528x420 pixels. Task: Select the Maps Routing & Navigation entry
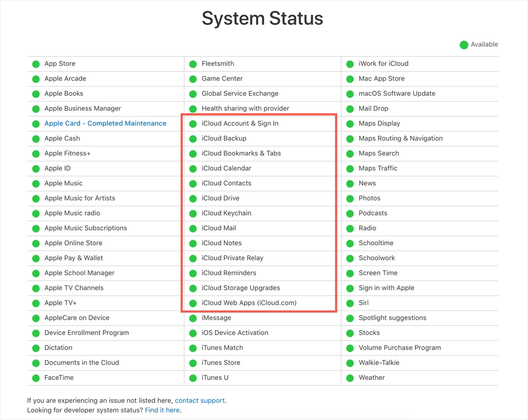(400, 138)
